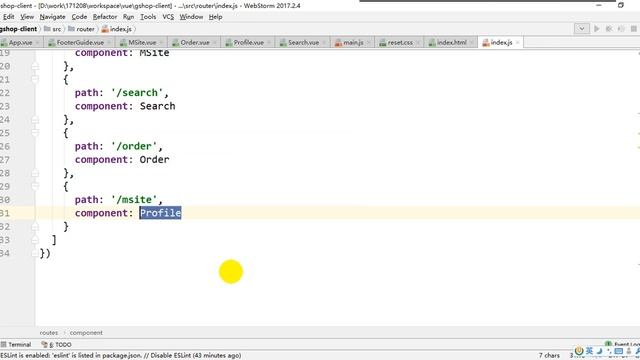Click the component breadcrumb below the editor

click(86, 333)
